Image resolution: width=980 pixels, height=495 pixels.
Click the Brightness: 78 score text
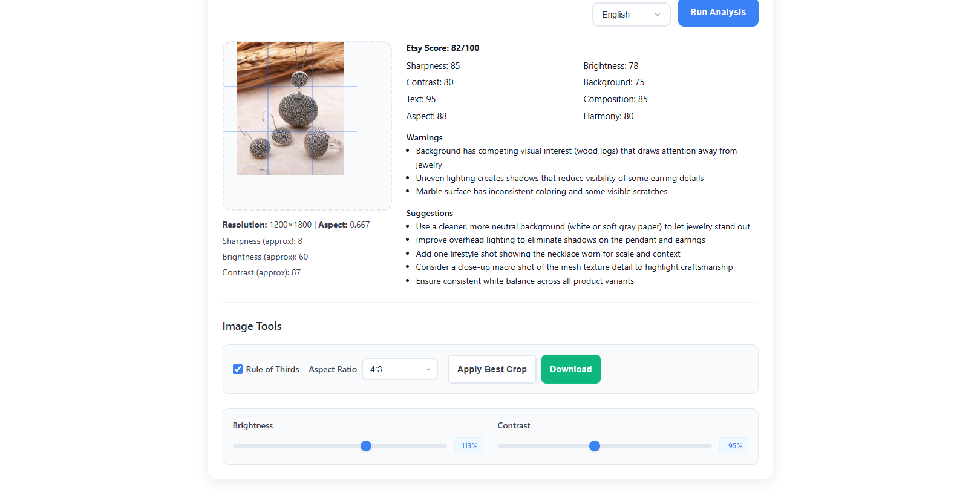tap(611, 66)
